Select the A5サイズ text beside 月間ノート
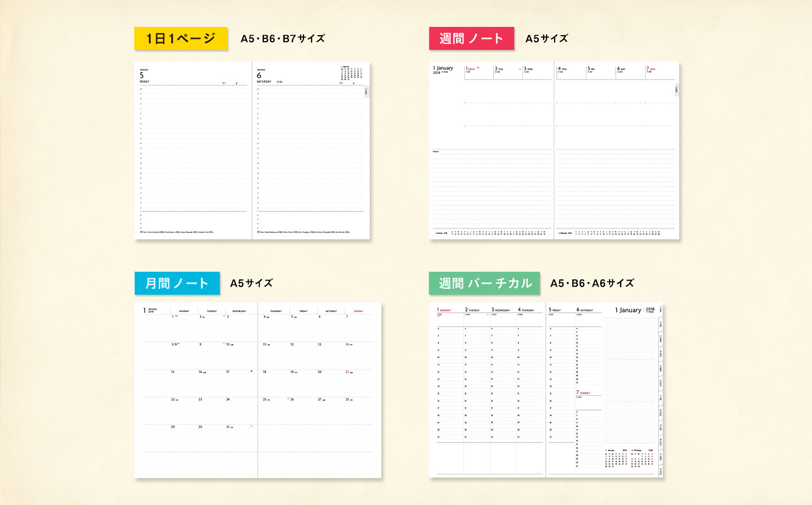This screenshot has height=505, width=812. (x=251, y=283)
